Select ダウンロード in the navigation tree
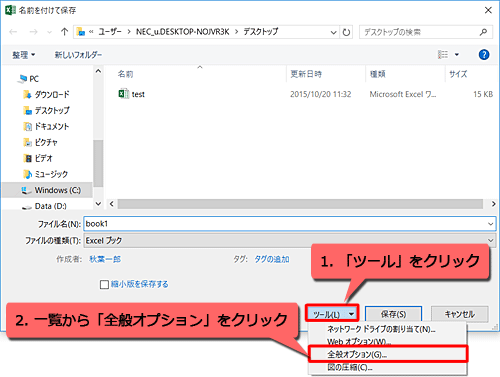500x377 pixels. pyautogui.click(x=47, y=95)
